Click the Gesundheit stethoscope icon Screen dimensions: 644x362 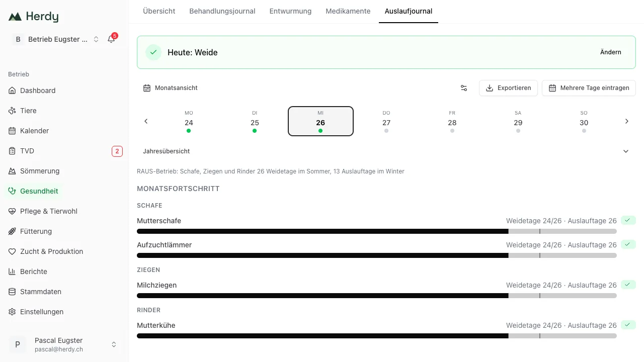pyautogui.click(x=12, y=191)
